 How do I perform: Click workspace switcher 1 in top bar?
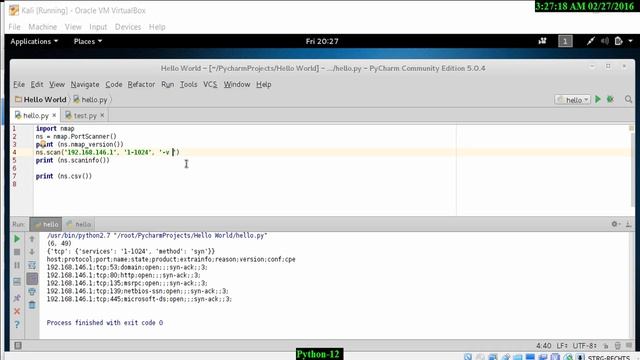565,41
